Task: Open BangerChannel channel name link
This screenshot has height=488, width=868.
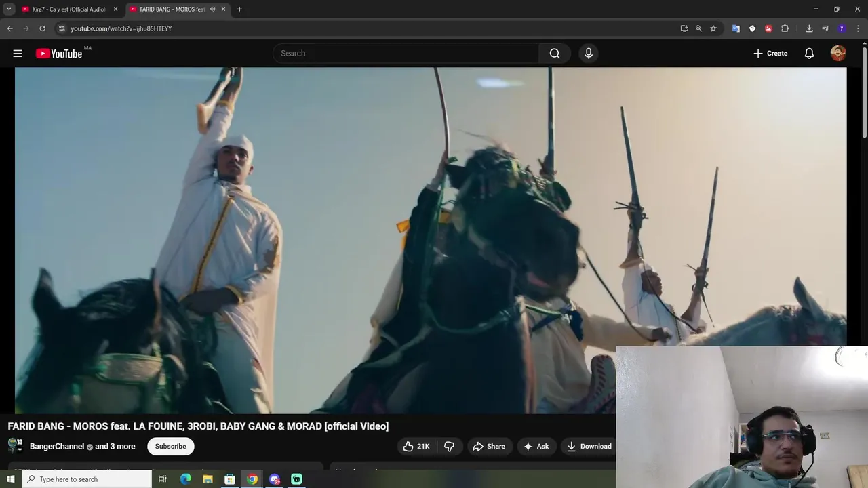Action: tap(57, 447)
